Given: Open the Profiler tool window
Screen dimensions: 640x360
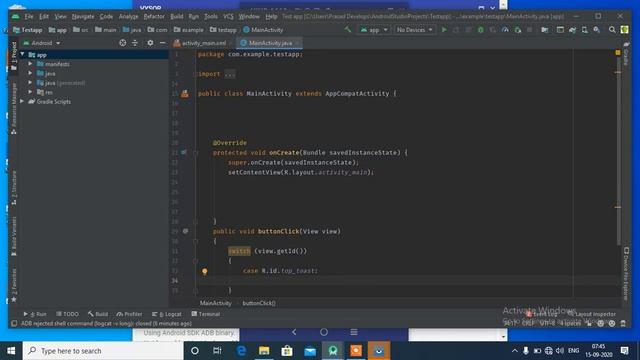Looking at the screenshot, I should (x=129, y=314).
